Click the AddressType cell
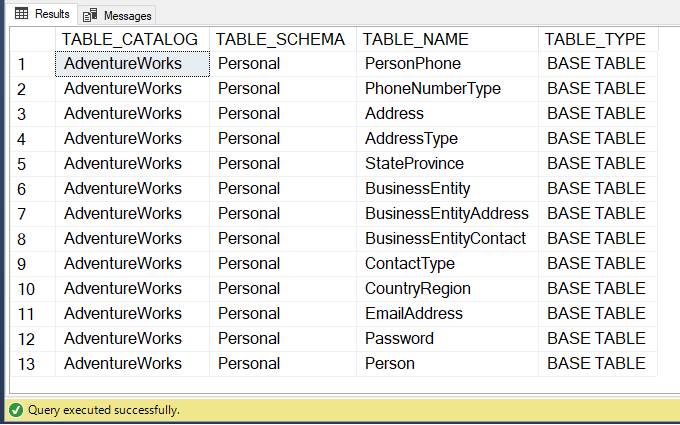The image size is (680, 425). [448, 139]
